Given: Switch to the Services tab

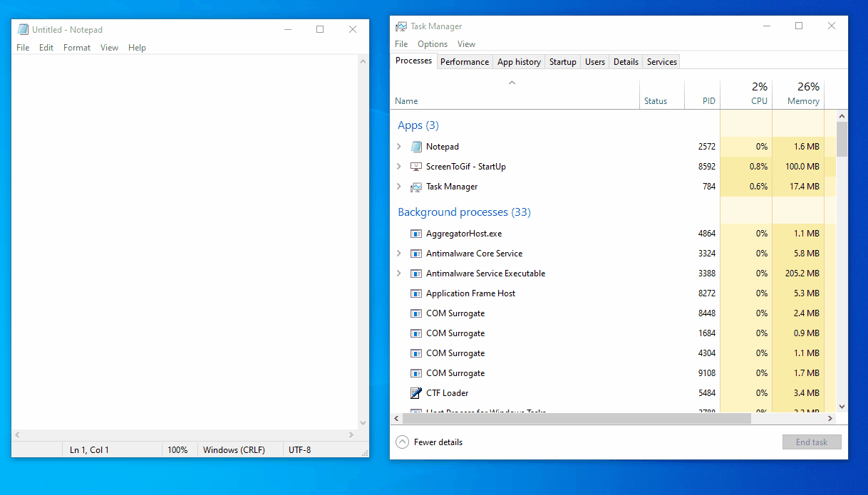Looking at the screenshot, I should tap(661, 62).
